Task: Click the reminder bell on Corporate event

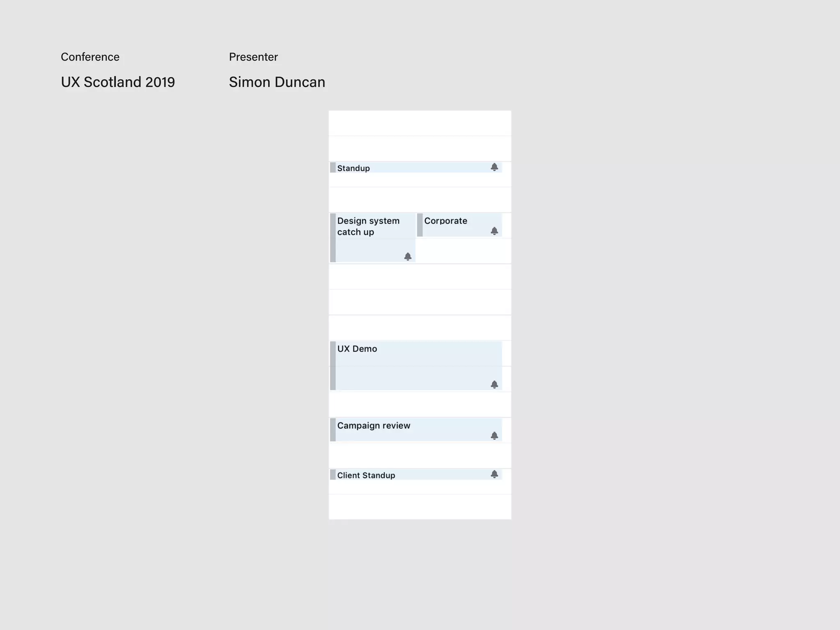Action: pyautogui.click(x=494, y=231)
